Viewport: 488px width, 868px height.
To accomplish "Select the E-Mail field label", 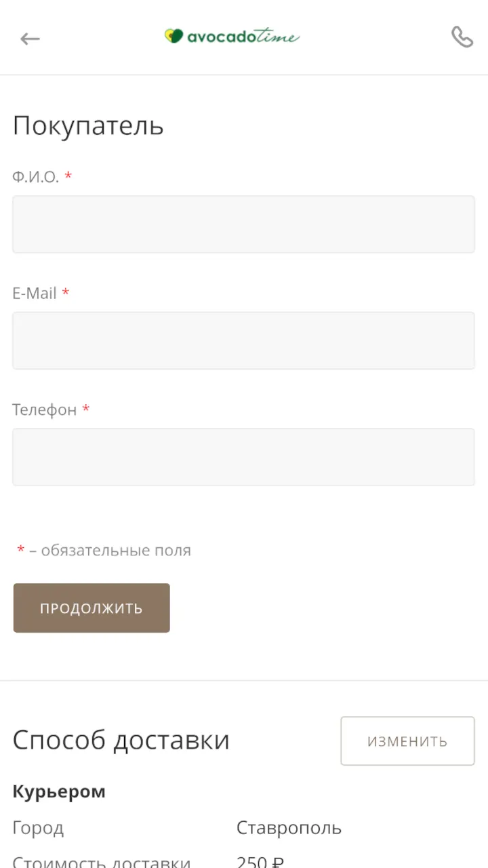I will click(x=35, y=293).
